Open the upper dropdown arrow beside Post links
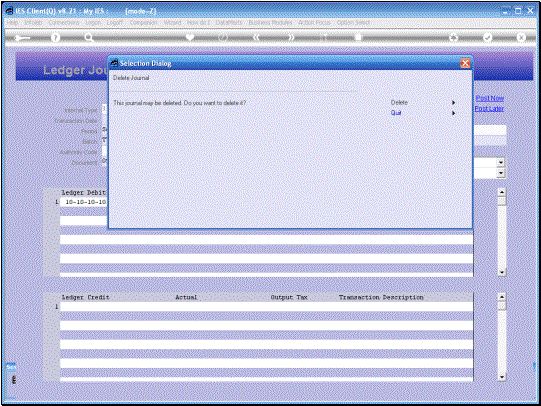541x406 pixels. [x=501, y=162]
